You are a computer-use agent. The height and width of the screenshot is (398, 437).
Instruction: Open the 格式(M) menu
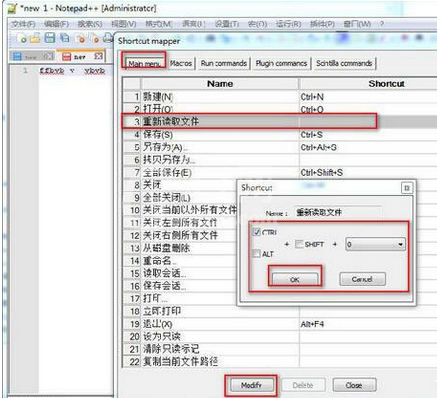[x=159, y=24]
